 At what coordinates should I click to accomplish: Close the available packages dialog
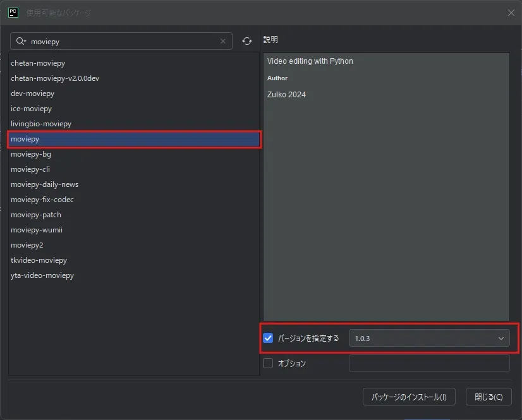(511, 13)
